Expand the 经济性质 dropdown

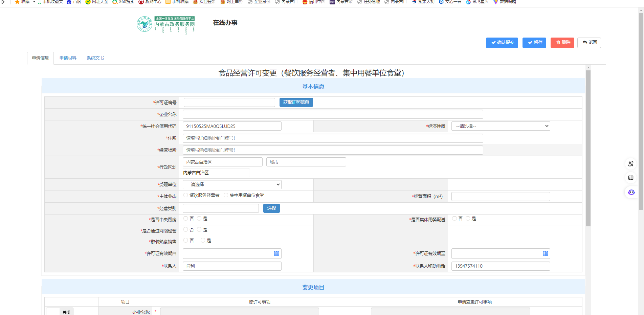point(500,126)
